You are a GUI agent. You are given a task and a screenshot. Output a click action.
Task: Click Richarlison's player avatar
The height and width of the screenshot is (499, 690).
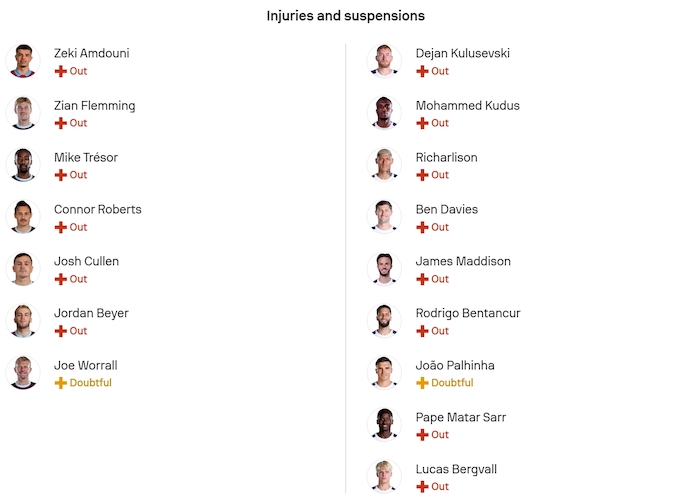(384, 165)
